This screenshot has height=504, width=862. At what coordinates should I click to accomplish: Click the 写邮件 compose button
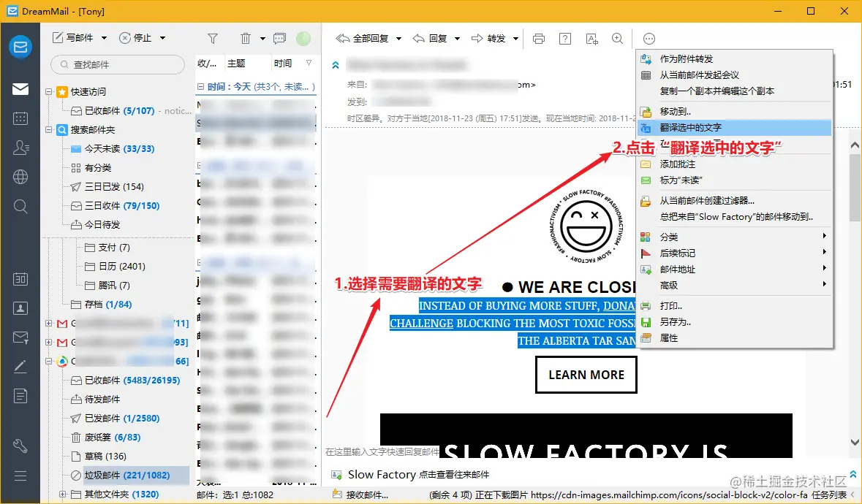[73, 38]
